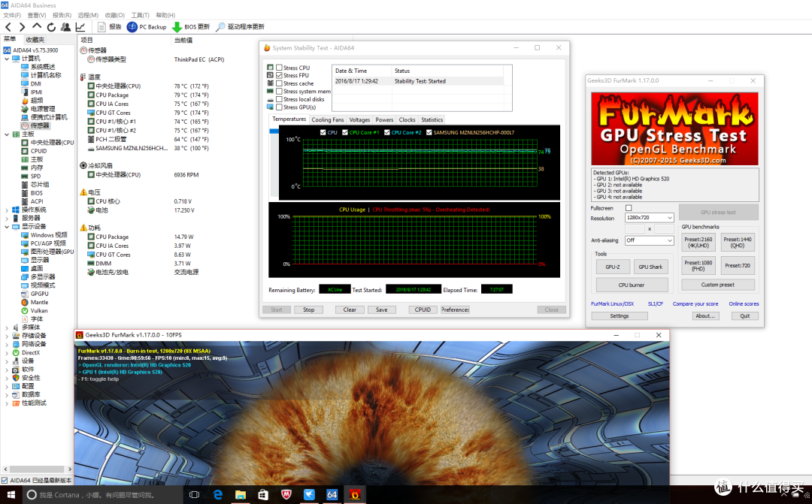Select 传感器 tree item
This screenshot has height=504, width=812.
click(39, 125)
